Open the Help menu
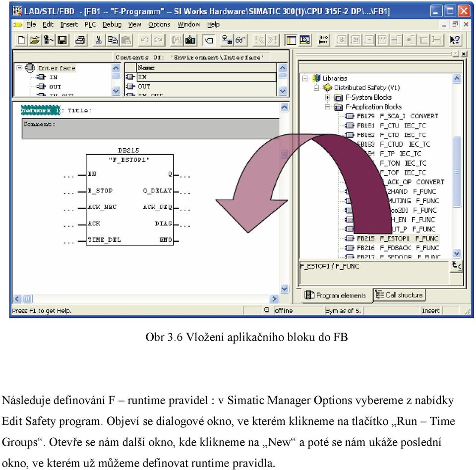The image size is (476, 470). tap(213, 24)
